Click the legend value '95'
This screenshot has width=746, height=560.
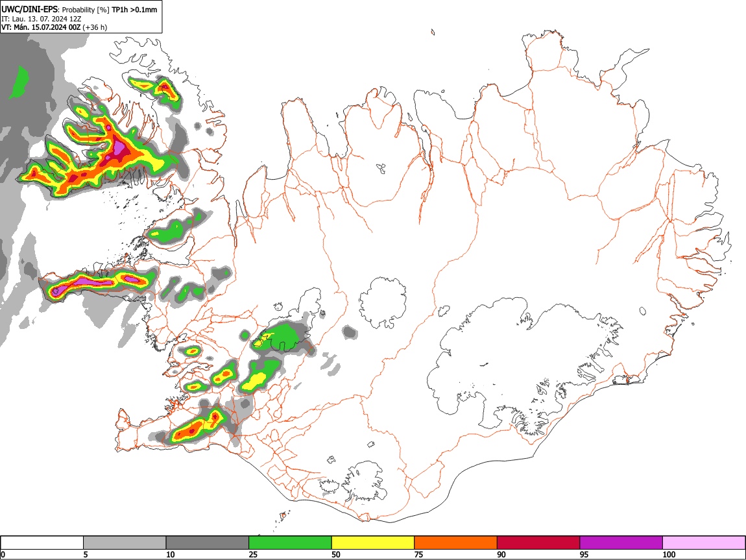point(584,554)
